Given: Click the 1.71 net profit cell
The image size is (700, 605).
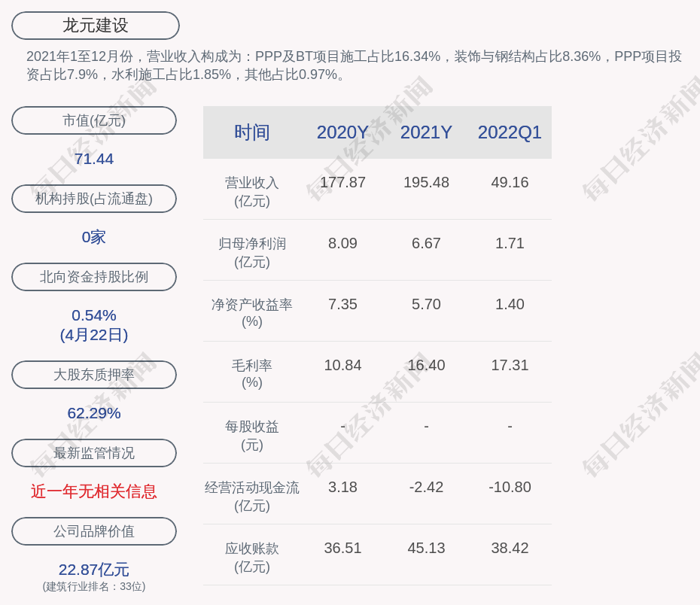Looking at the screenshot, I should click(x=510, y=244).
